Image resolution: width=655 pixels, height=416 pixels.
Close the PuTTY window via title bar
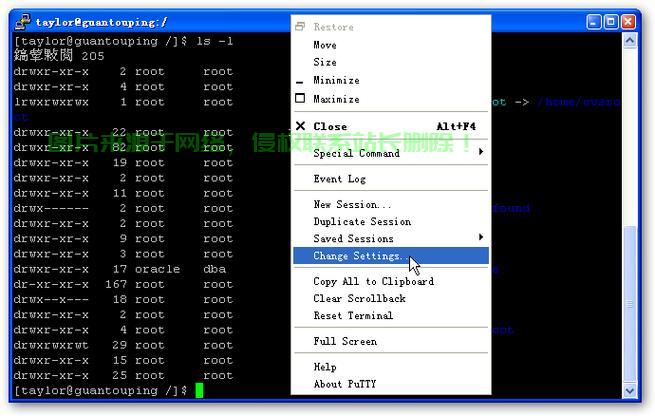pos(628,22)
